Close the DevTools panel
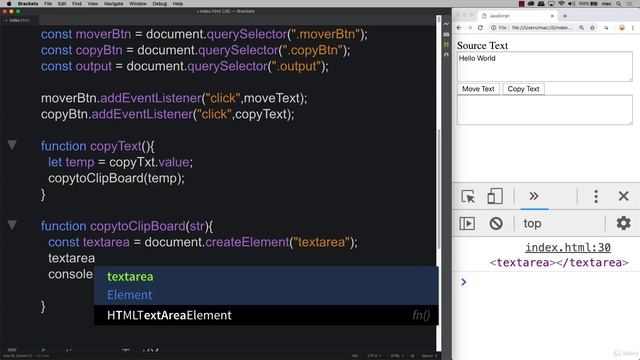Image resolution: width=640 pixels, height=360 pixels. click(x=623, y=196)
